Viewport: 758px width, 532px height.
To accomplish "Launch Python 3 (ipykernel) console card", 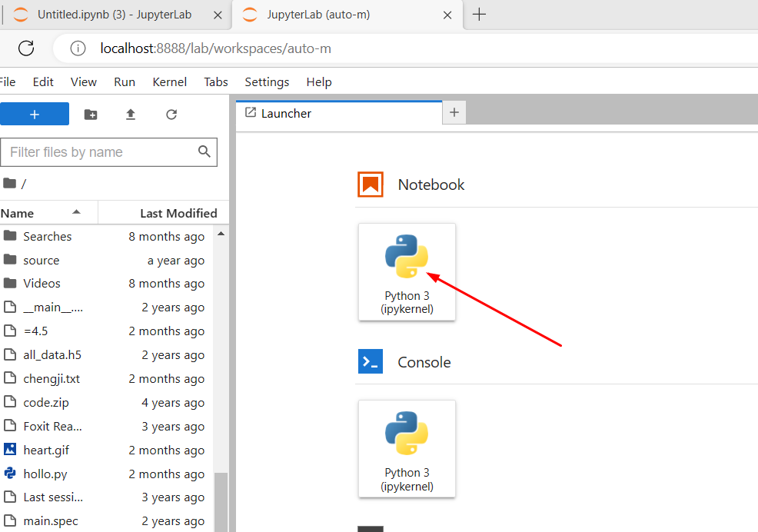I will click(407, 449).
